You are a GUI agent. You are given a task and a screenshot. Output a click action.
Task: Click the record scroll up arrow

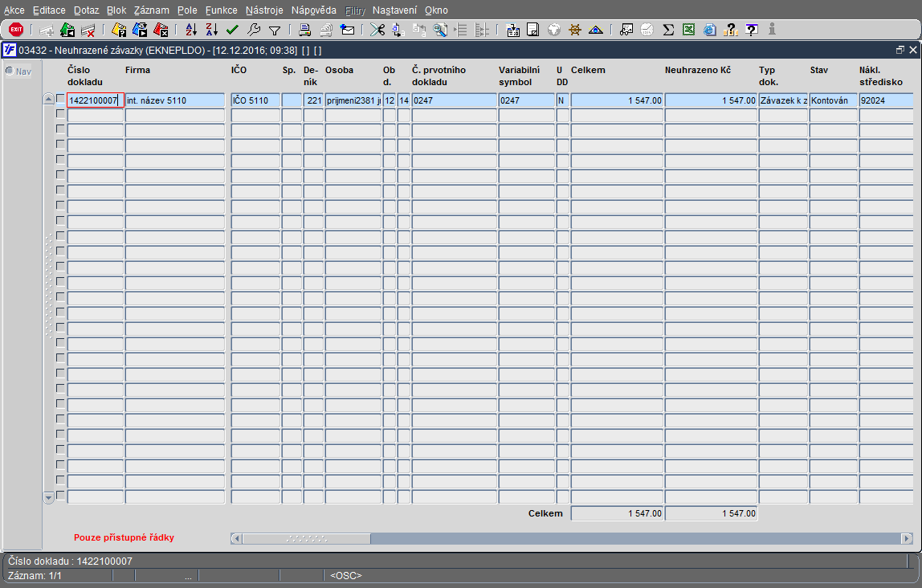pos(49,100)
